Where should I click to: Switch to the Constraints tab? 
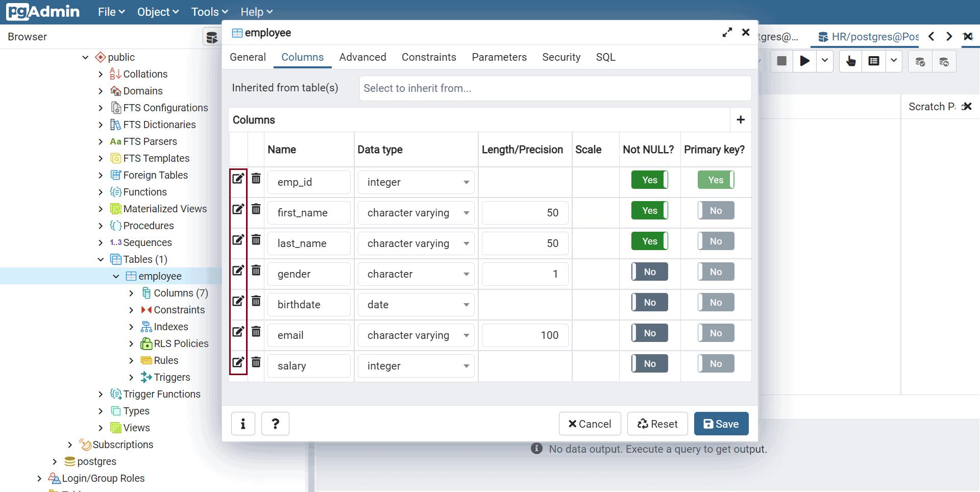[429, 57]
